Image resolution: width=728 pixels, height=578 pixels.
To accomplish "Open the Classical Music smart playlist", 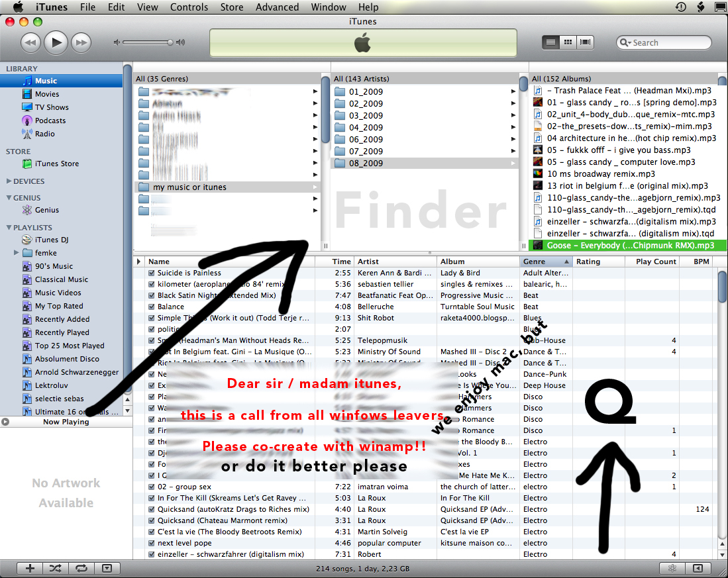I will 62,279.
